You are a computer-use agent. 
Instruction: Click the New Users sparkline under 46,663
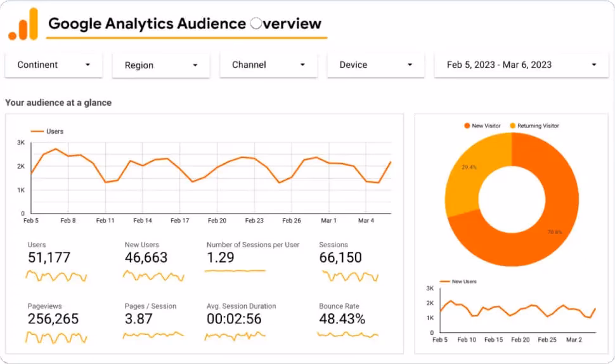[x=153, y=276]
